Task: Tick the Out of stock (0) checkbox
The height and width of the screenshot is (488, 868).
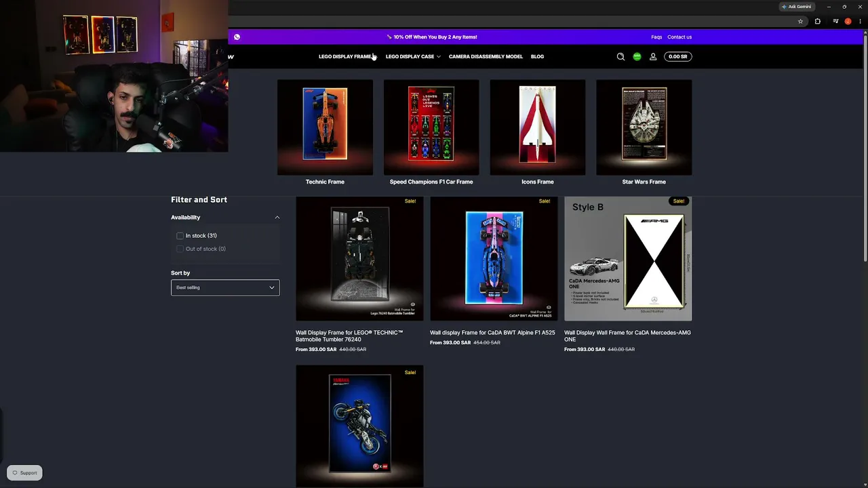Action: 180,249
